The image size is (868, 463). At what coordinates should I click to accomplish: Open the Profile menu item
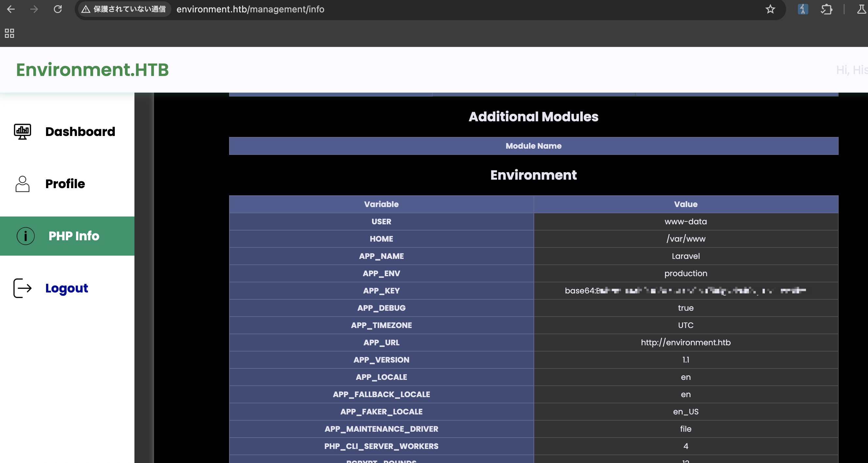[x=65, y=184]
